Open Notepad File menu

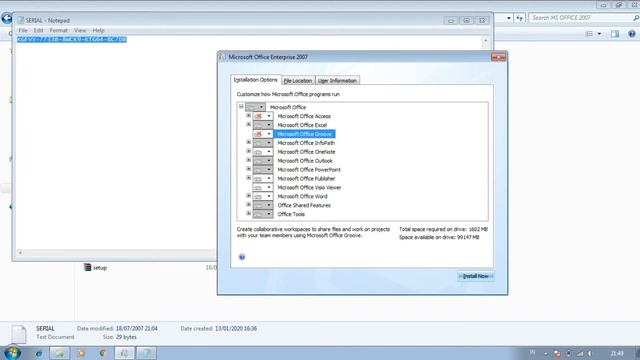click(23, 30)
